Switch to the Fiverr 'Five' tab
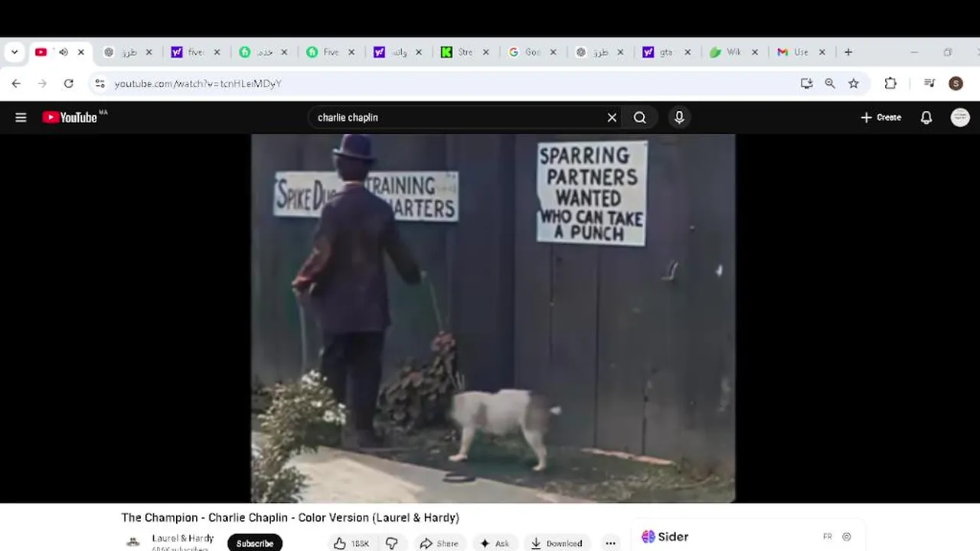 (x=331, y=52)
